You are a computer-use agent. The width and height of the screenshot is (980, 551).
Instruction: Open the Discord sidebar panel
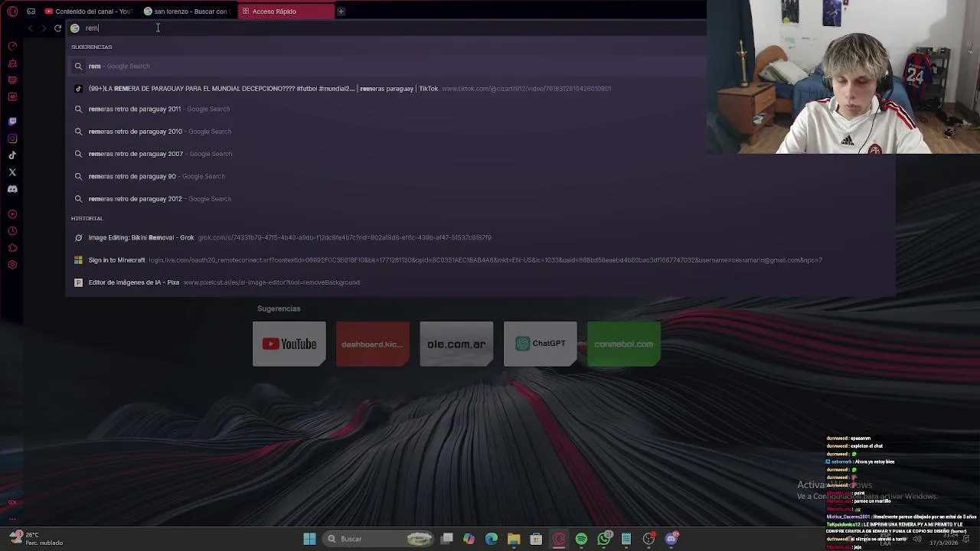(12, 189)
